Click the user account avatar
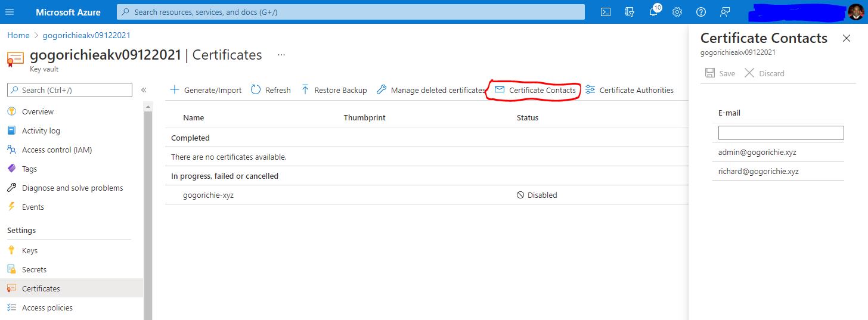Screen dimensions: 868x320 855,12
